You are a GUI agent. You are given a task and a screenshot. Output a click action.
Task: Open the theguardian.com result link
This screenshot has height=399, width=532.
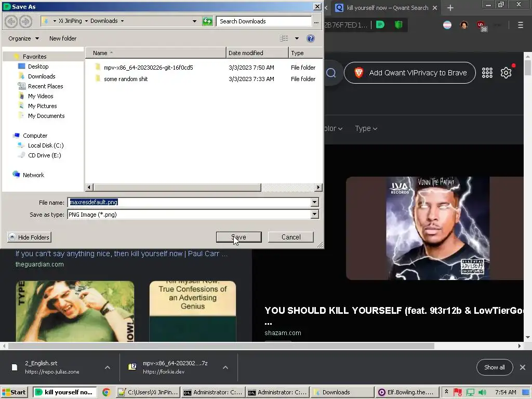(39, 264)
